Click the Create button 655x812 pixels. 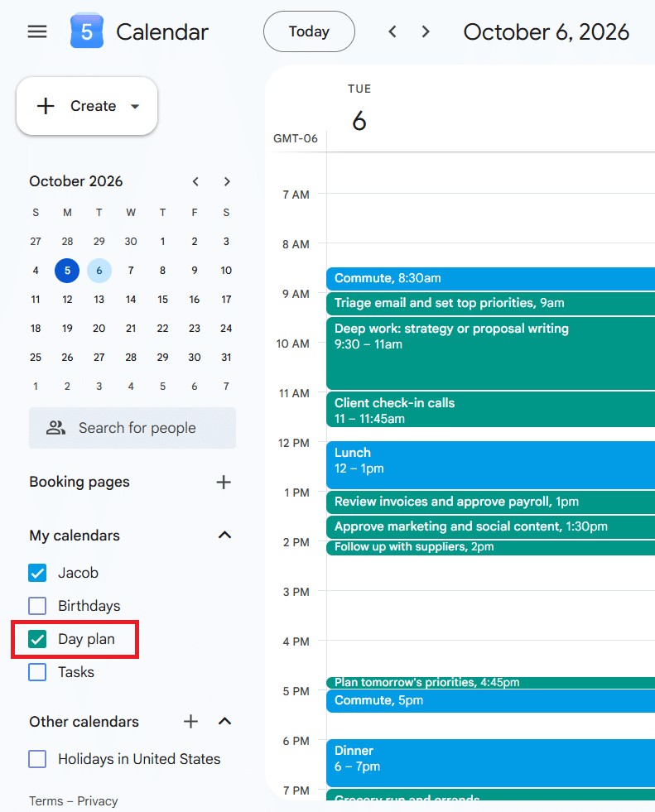pos(87,106)
